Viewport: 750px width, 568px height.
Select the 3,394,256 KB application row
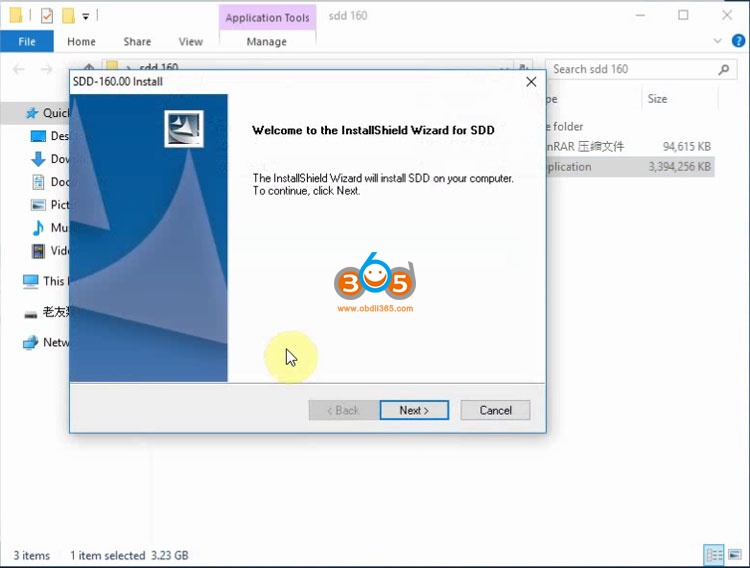[x=630, y=167]
